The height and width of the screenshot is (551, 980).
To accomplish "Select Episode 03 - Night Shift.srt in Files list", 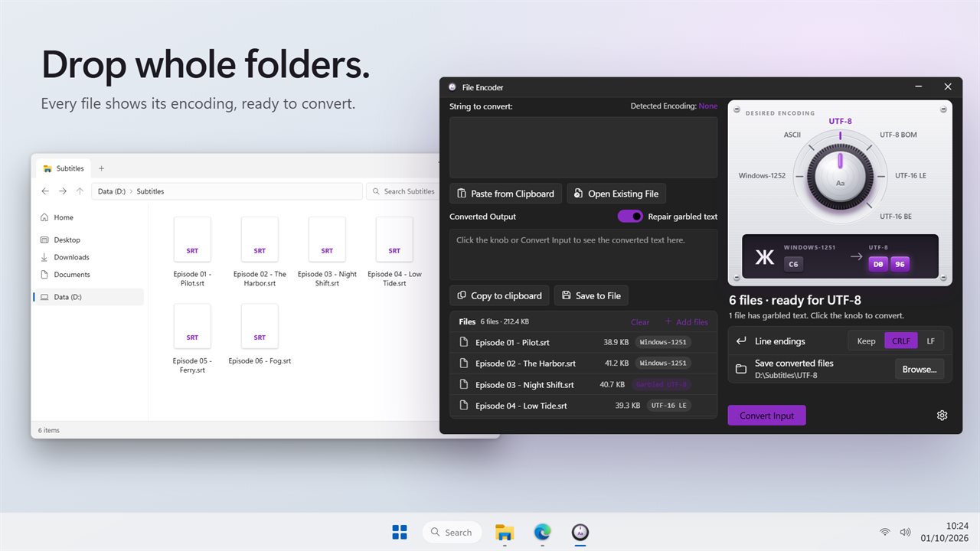I will tap(583, 385).
